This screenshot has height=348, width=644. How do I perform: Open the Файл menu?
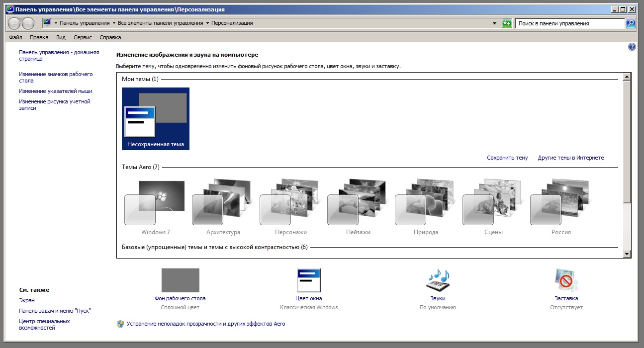[x=15, y=37]
